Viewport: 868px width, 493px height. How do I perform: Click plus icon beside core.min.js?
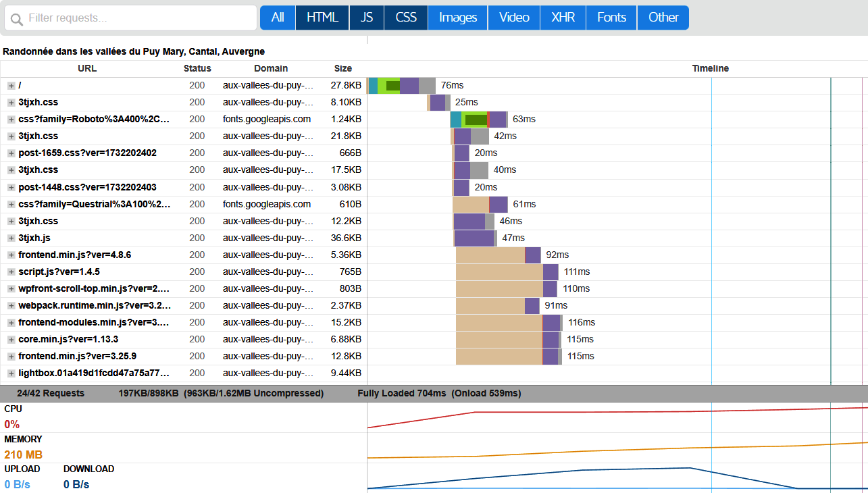[11, 339]
